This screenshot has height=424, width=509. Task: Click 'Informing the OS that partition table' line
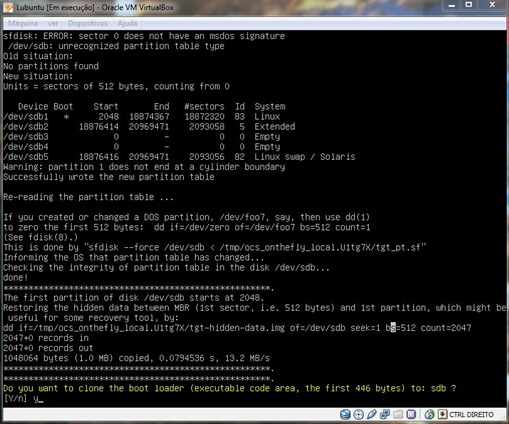tap(134, 257)
